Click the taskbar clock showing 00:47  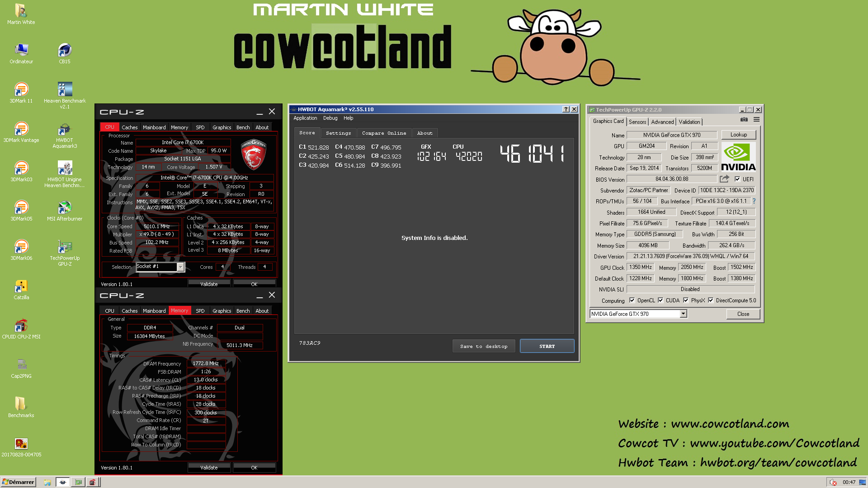849,482
